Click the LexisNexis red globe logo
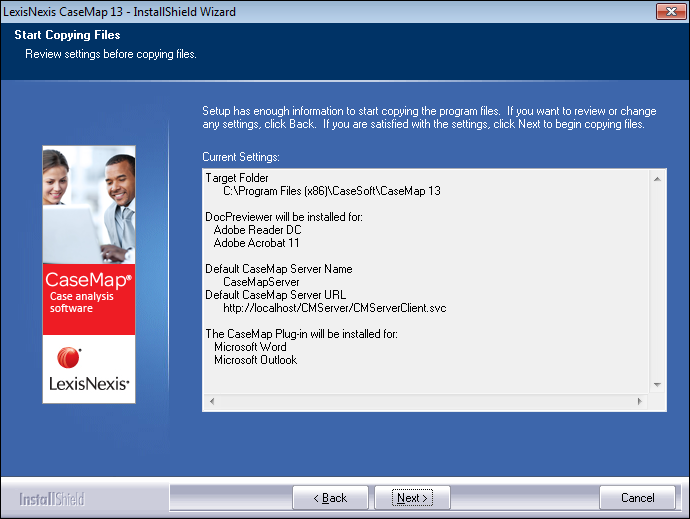This screenshot has height=519, width=690. [69, 357]
